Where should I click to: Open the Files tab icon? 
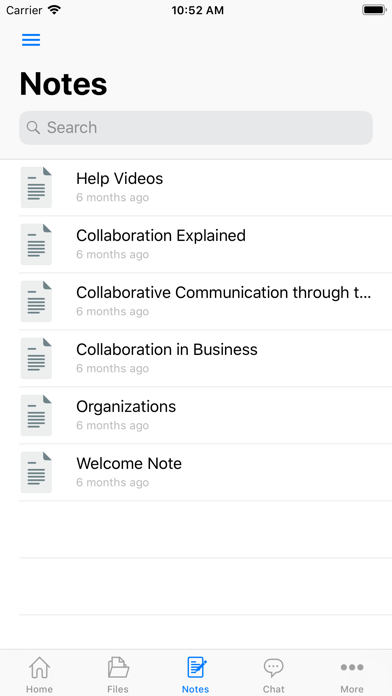point(118,668)
